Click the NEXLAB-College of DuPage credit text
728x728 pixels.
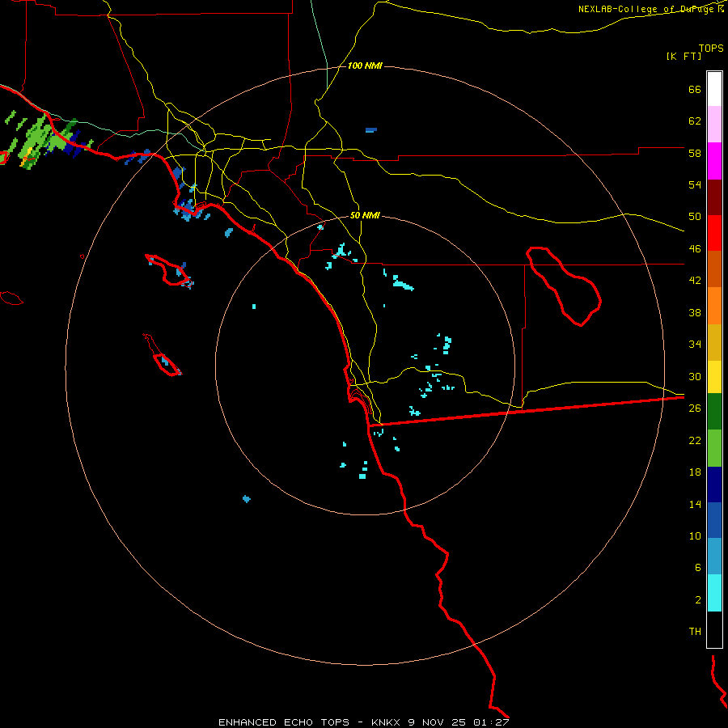tap(648, 9)
